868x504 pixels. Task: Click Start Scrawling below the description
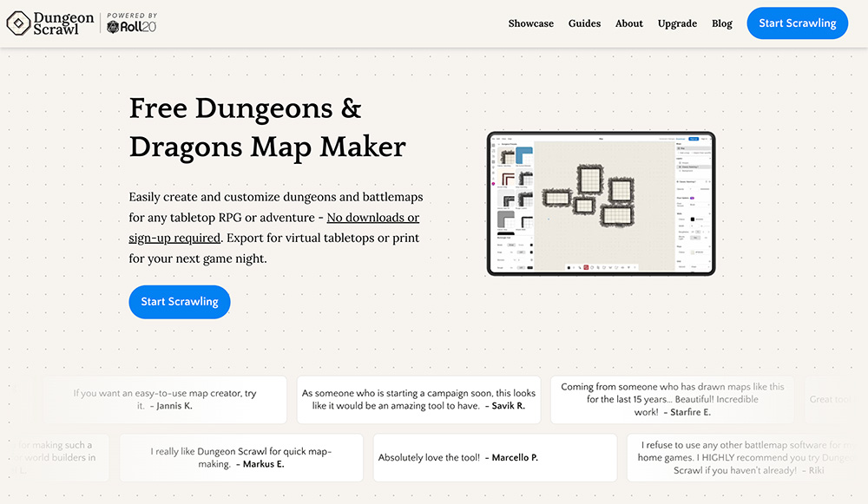tap(180, 302)
